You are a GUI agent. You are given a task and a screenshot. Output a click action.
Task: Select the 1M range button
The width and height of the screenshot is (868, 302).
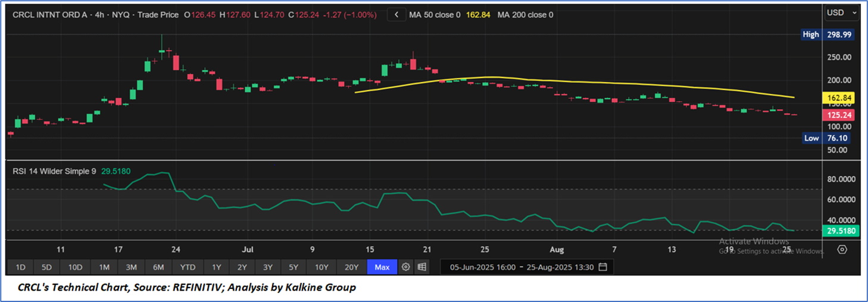pyautogui.click(x=104, y=267)
